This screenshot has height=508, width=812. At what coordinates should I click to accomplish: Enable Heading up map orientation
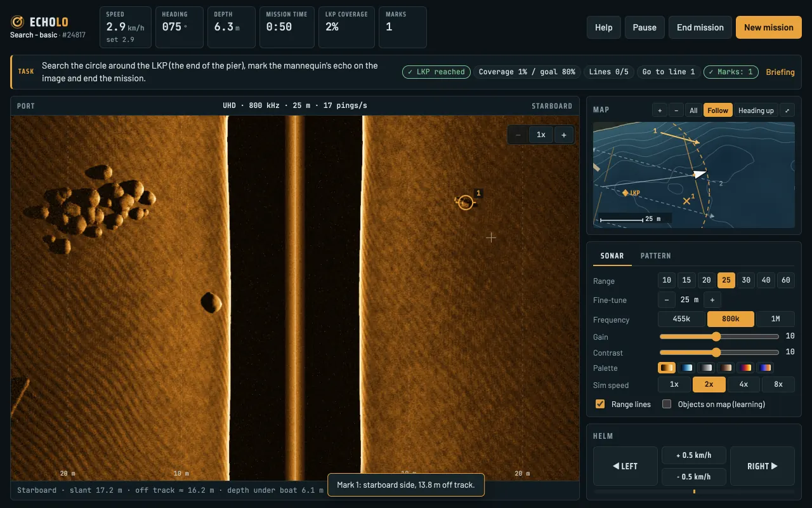pyautogui.click(x=756, y=110)
